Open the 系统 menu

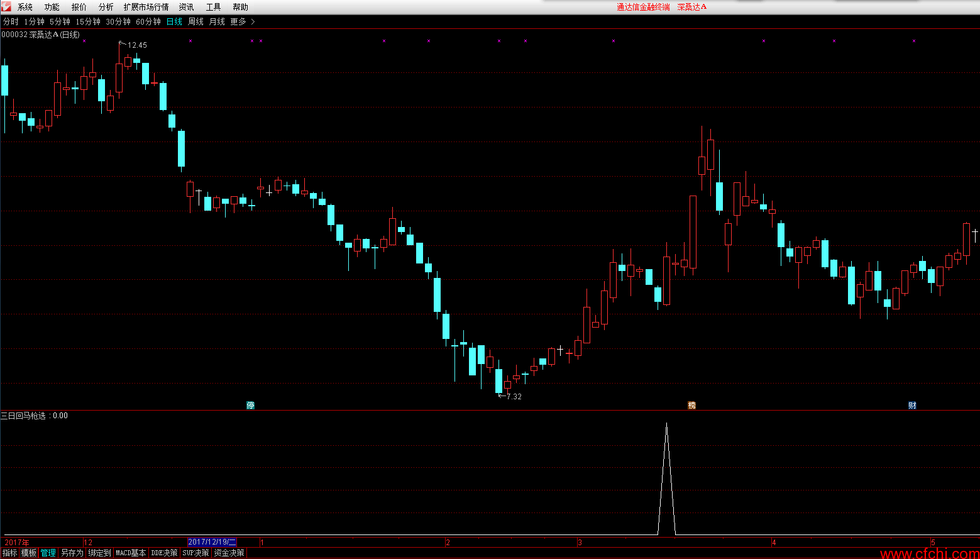[x=25, y=7]
